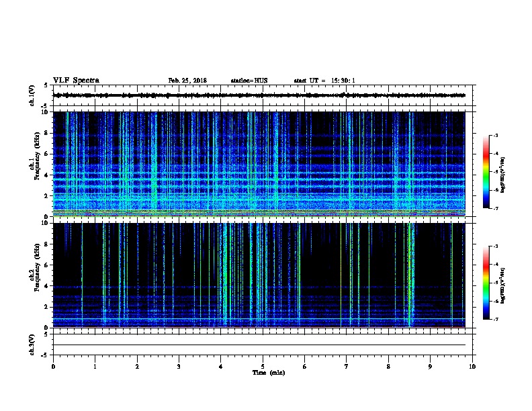Viewport: 532px width, 411px height.
Task: Click the "4" tick on the time axis
Action: tap(221, 367)
